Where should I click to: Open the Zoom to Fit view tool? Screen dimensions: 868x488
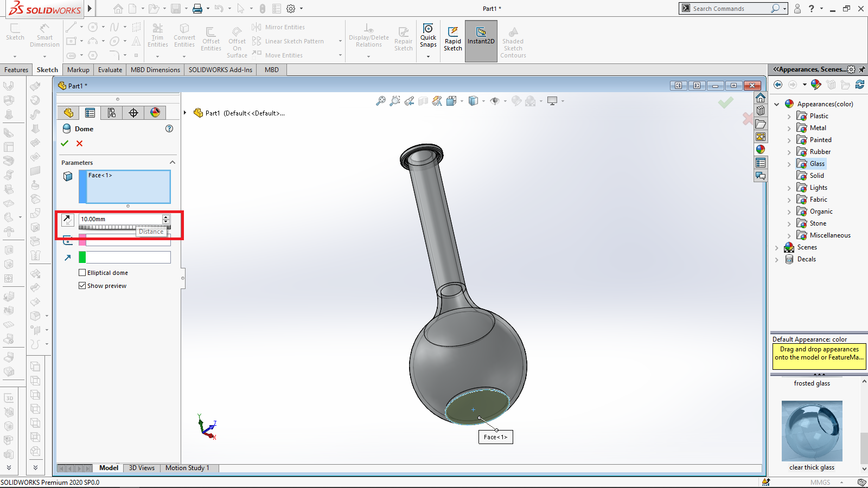click(381, 101)
